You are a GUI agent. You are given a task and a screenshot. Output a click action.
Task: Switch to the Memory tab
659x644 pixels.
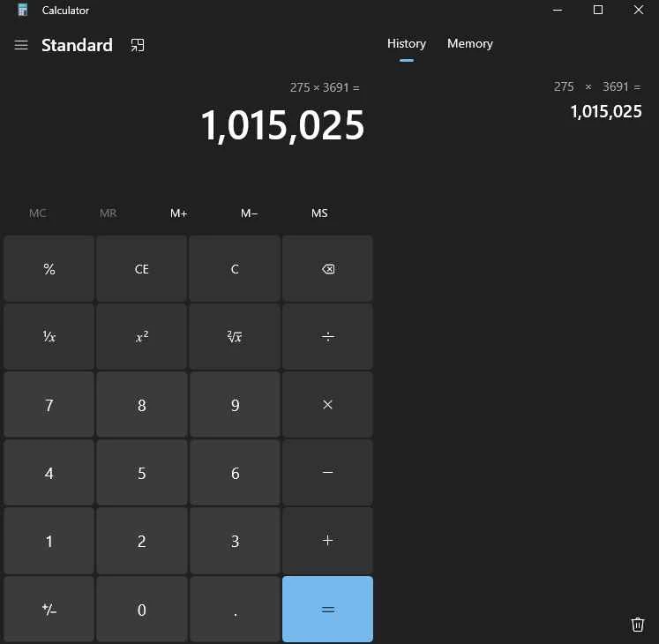pos(469,44)
